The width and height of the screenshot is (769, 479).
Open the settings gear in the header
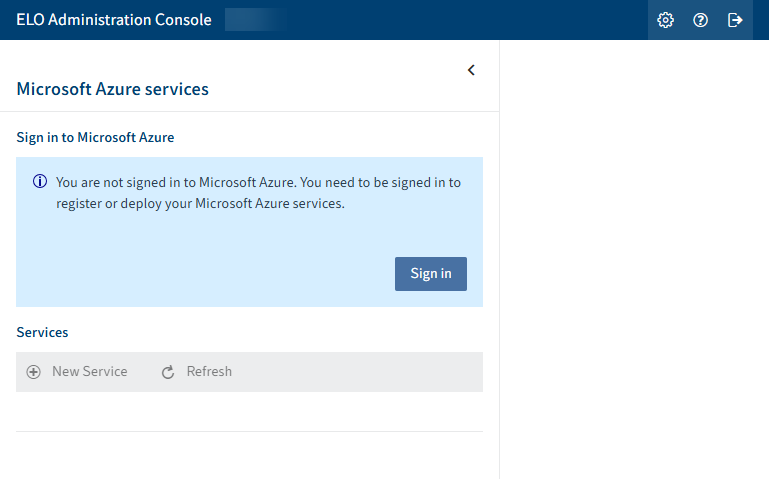[665, 20]
